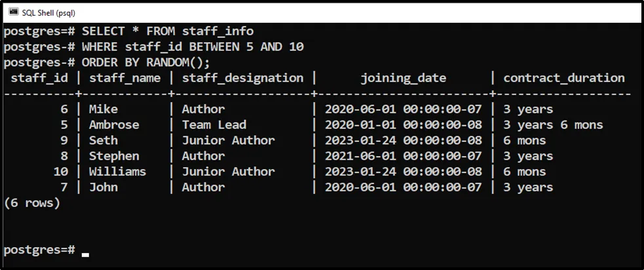This screenshot has height=270, width=644.
Task: Click the name Williams in the results
Action: click(117, 172)
